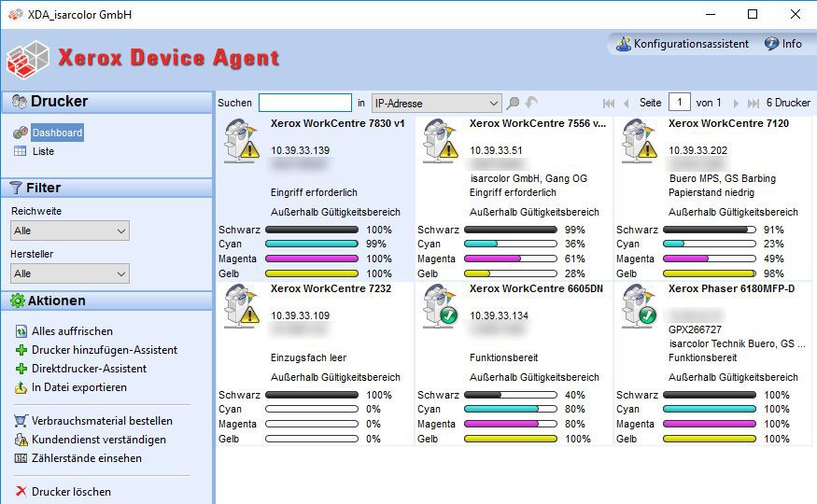The height and width of the screenshot is (504, 817).
Task: Open the IP-Adresse search field dropdown
Action: pyautogui.click(x=437, y=103)
